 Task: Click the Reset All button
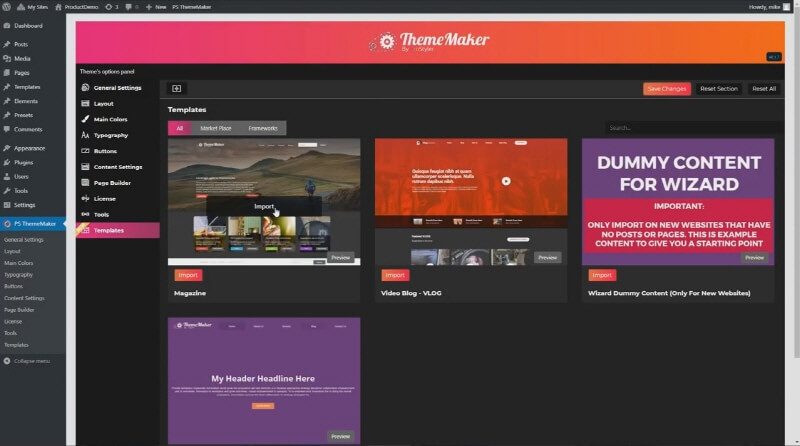764,89
